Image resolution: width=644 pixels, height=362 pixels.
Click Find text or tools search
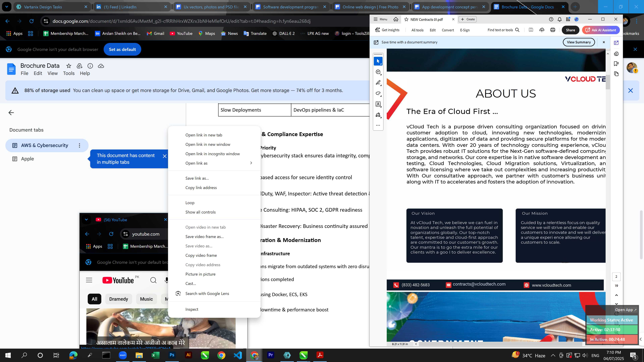click(503, 30)
